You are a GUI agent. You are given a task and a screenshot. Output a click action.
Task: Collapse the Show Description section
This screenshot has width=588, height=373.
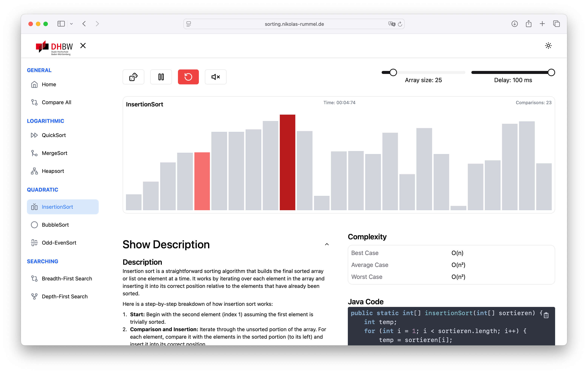(x=327, y=244)
